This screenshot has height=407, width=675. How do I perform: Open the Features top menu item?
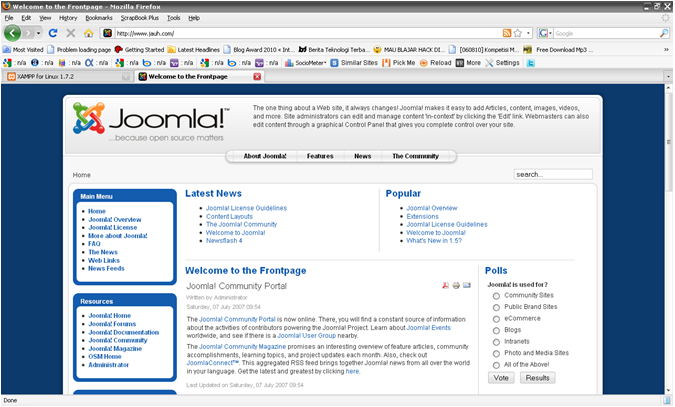(x=320, y=156)
